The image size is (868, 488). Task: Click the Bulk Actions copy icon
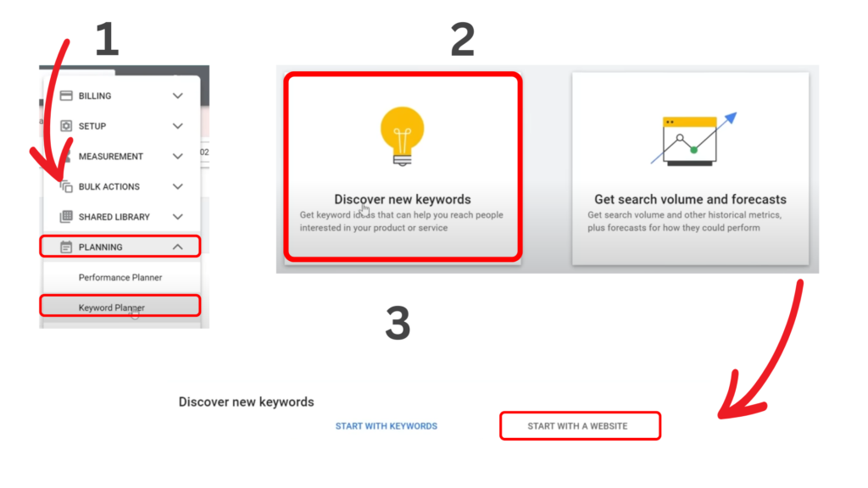point(66,186)
